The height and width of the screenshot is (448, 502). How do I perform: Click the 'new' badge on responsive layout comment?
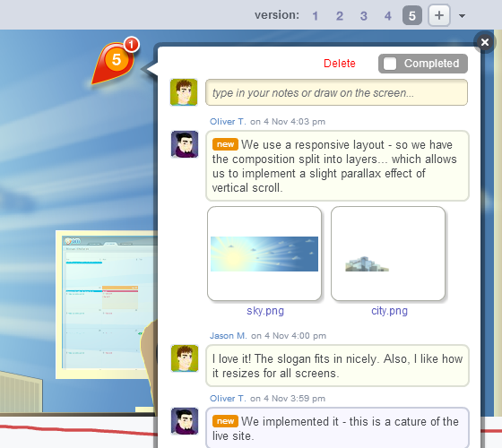225,144
